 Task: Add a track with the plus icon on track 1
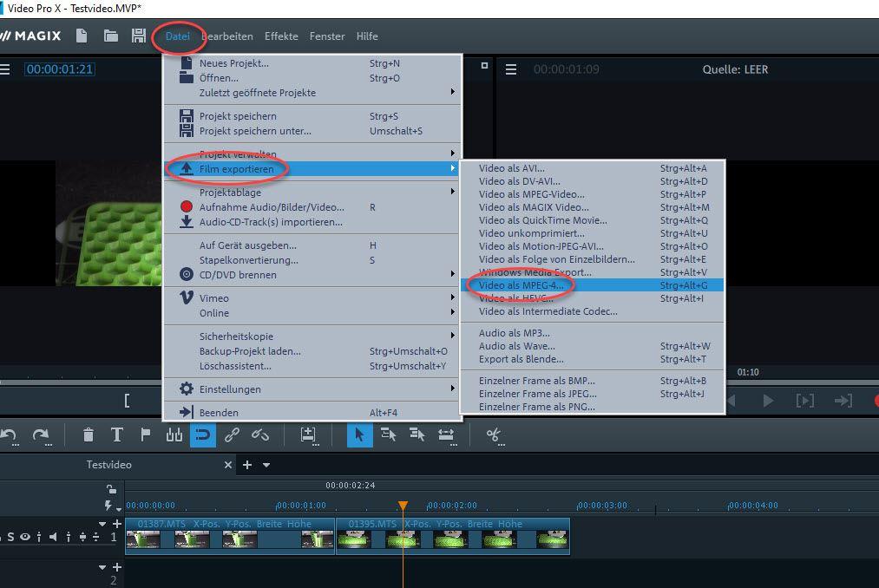(117, 524)
